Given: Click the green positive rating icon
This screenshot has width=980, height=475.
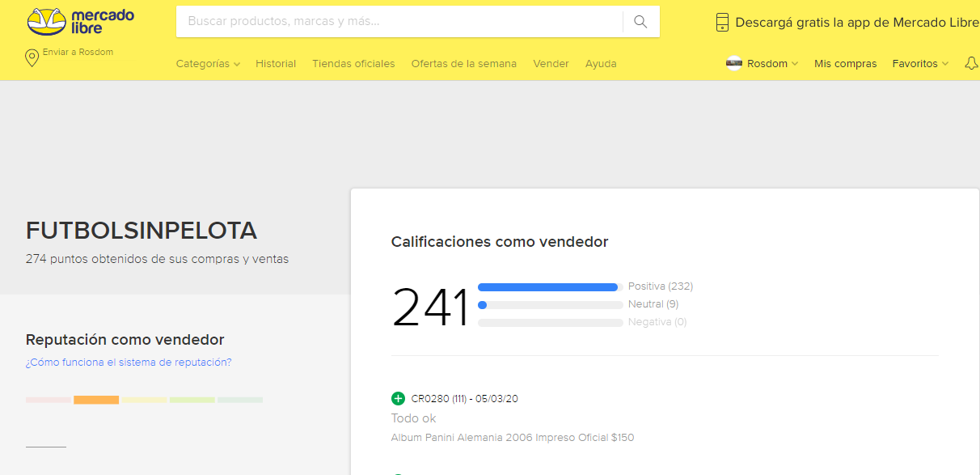Looking at the screenshot, I should (398, 398).
